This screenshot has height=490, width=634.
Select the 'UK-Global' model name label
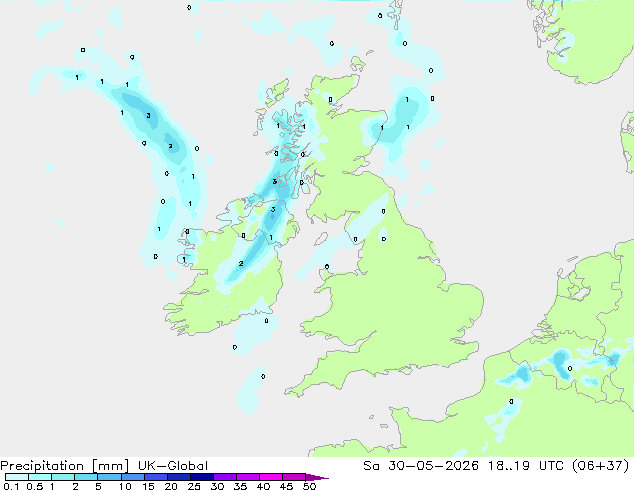[173, 466]
